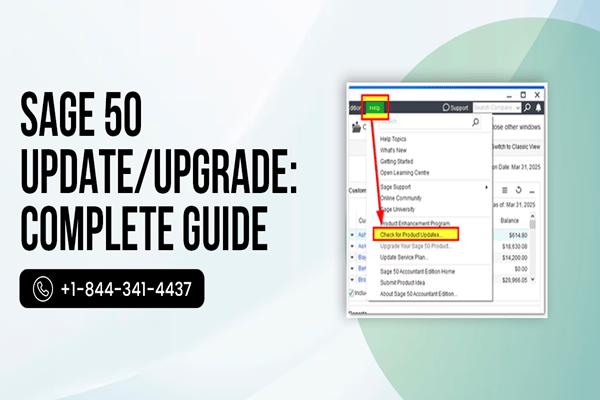The width and height of the screenshot is (600, 400).
Task: Click the scrollbar up arrow in customer list
Action: 532,216
